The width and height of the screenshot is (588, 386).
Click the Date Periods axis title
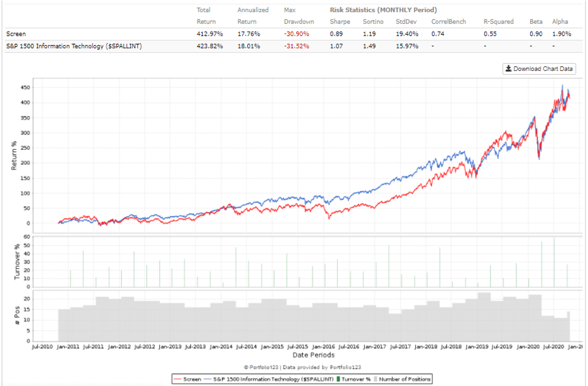coord(313,355)
